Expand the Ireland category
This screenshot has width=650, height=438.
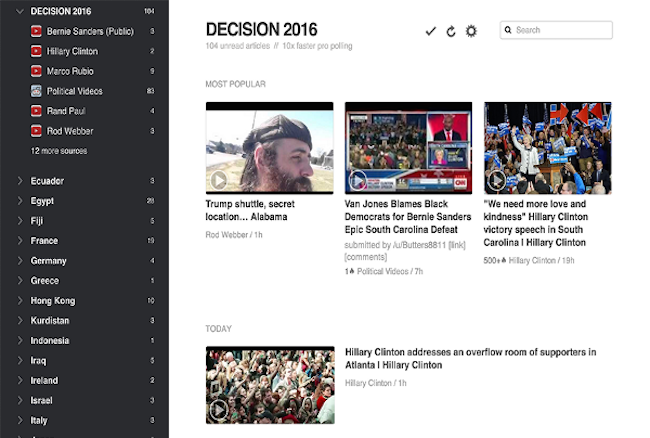(19, 380)
